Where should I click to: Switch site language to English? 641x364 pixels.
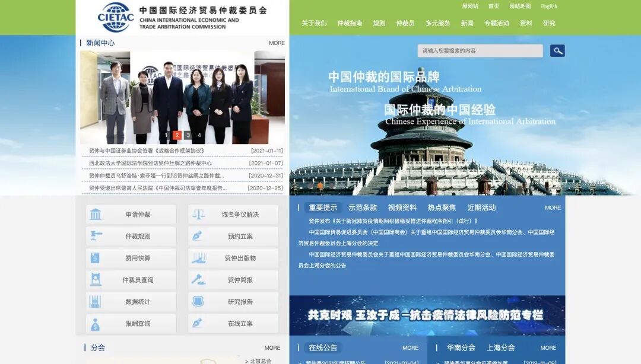pyautogui.click(x=549, y=6)
